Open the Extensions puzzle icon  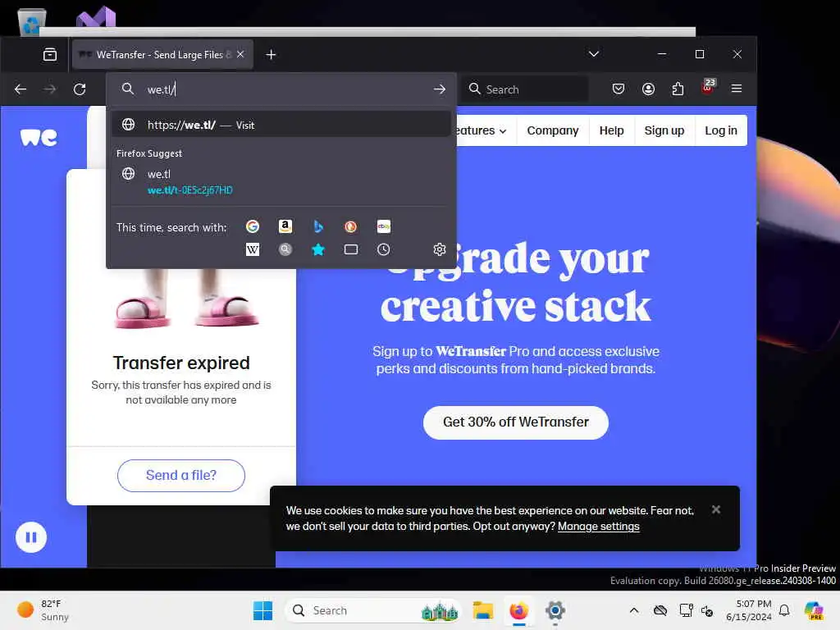click(678, 89)
